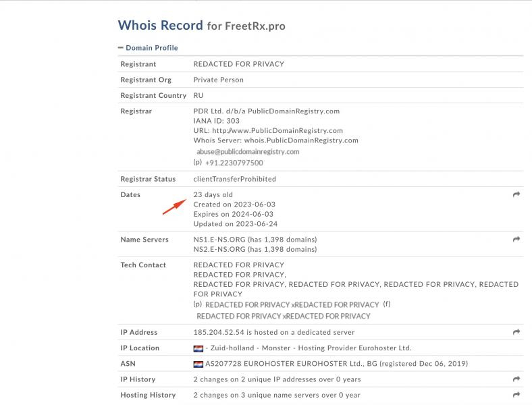
Task: Click the clientTransferProhibited status
Action: click(x=235, y=179)
